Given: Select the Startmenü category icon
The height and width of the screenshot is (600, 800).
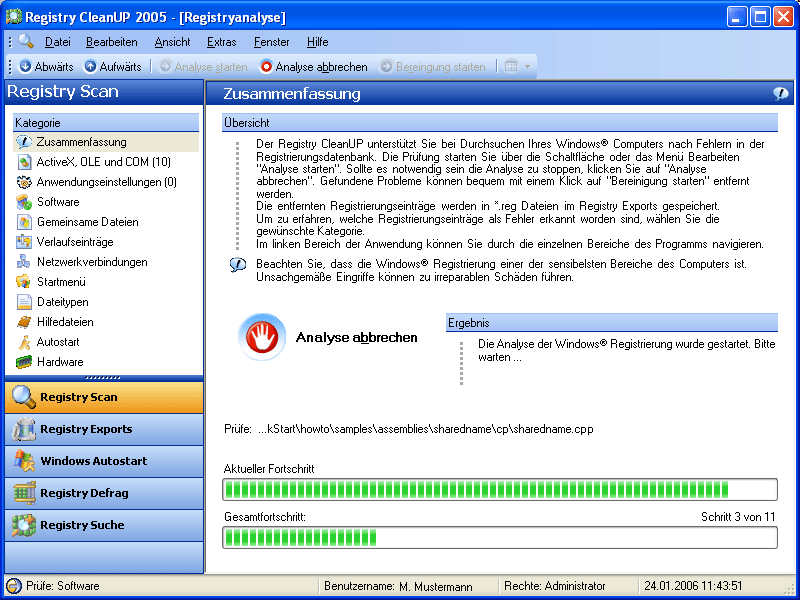Looking at the screenshot, I should [x=24, y=282].
